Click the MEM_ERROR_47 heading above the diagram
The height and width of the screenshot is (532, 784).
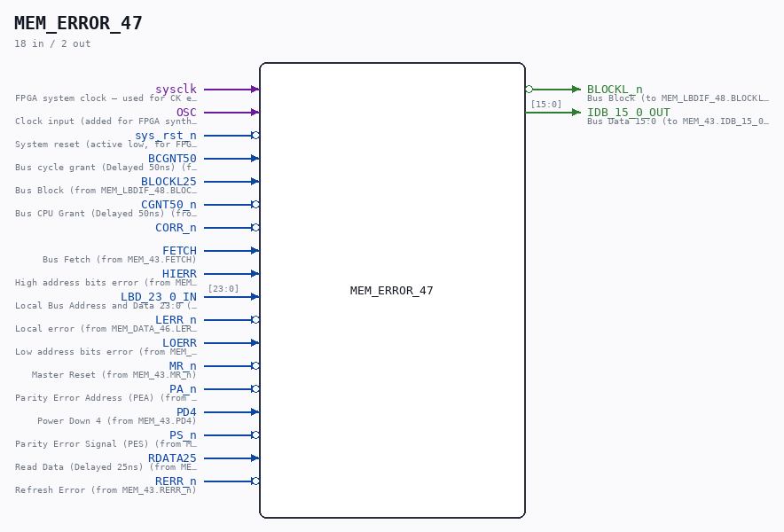point(79,24)
